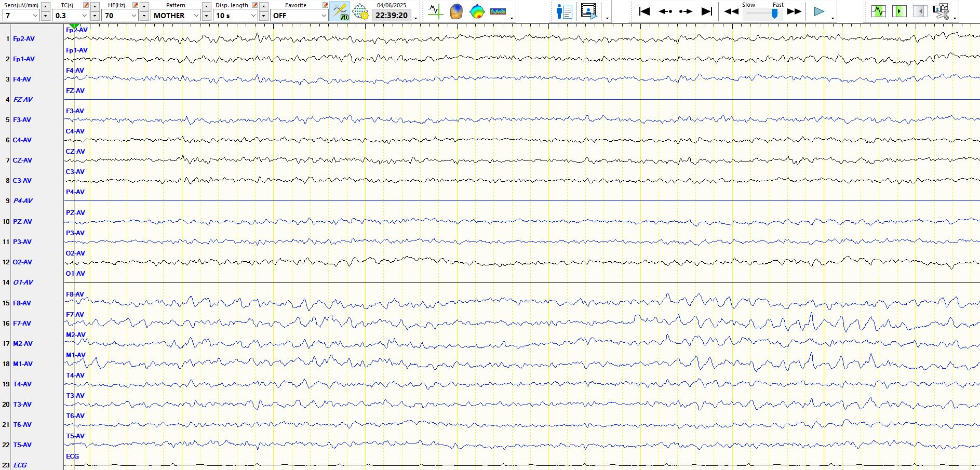Toggle the 50 Hz notch filter icon
This screenshot has width=980, height=470.
tap(340, 11)
